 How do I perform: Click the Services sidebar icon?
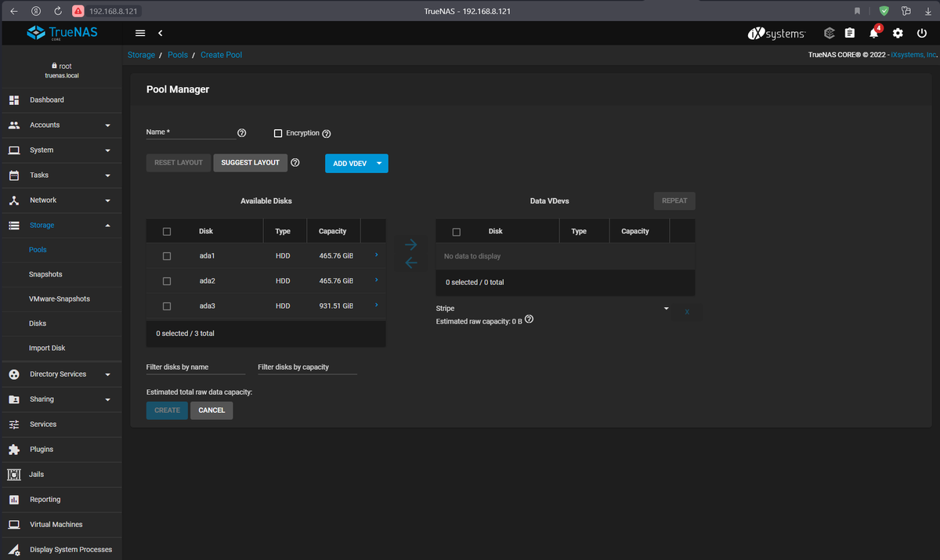click(x=13, y=424)
